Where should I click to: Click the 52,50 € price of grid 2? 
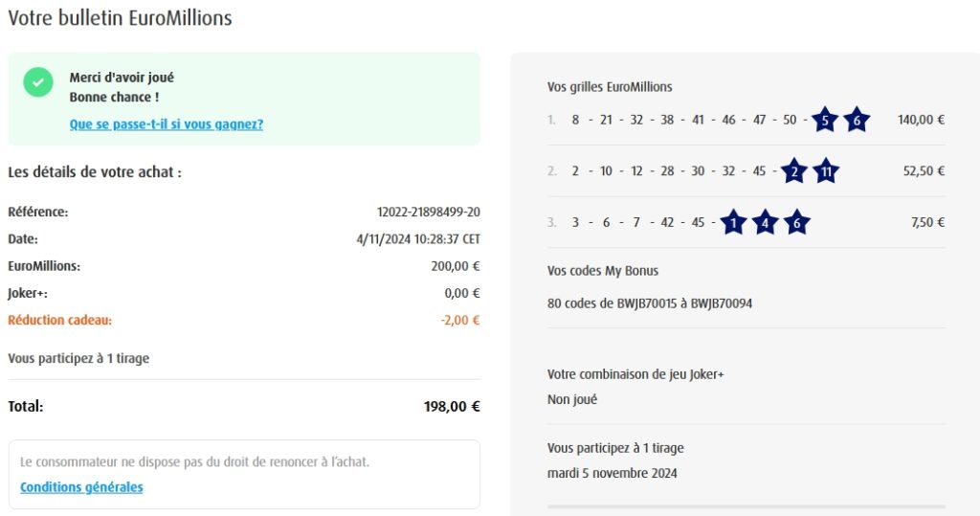tap(924, 171)
